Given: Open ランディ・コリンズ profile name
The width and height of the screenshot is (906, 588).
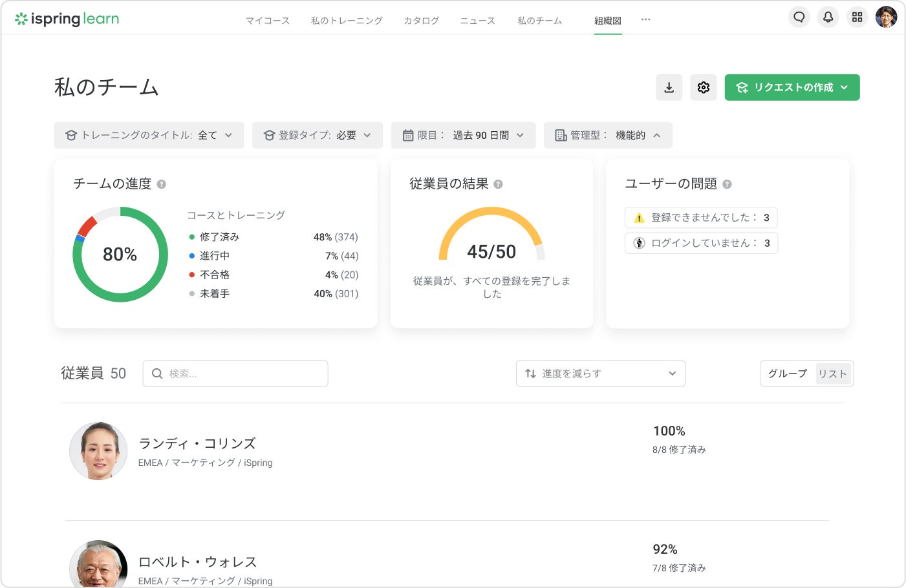Looking at the screenshot, I should tap(197, 443).
